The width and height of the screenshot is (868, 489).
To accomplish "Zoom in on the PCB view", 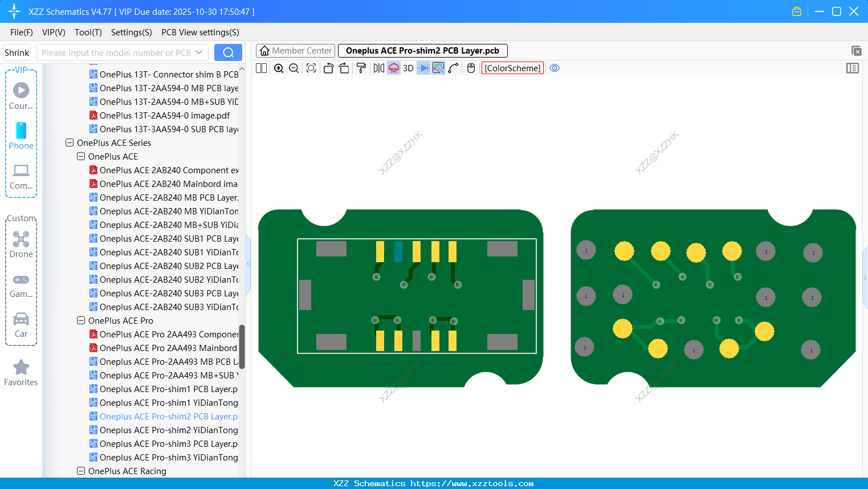I will [279, 68].
